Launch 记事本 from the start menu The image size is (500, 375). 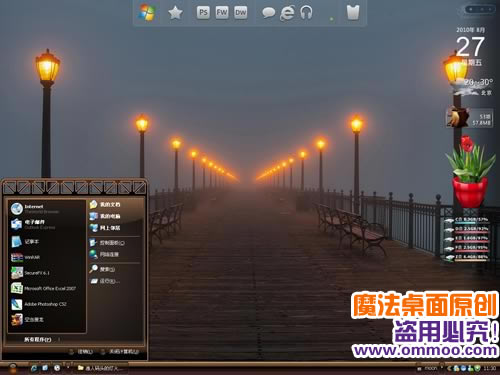click(x=47, y=242)
